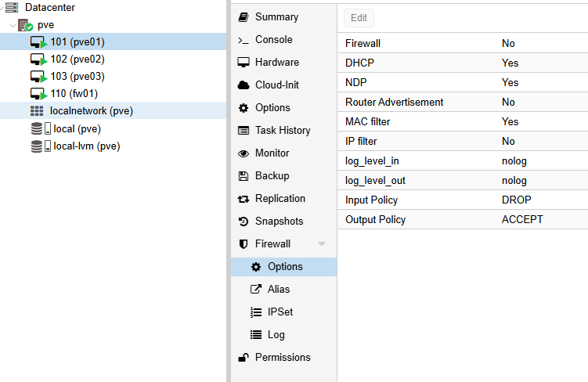
Task: Click the IPSet list icon
Action: tap(256, 312)
